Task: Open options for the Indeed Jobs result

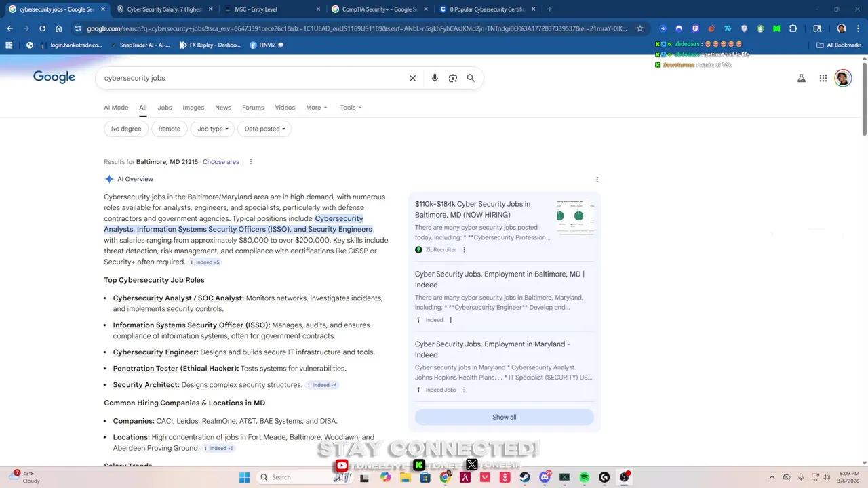Action: [464, 390]
